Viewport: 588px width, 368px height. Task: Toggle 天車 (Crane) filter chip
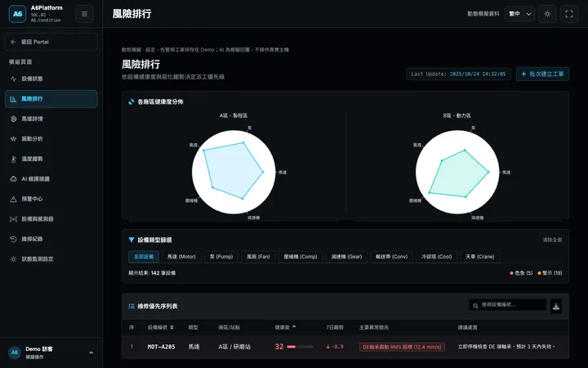pyautogui.click(x=480, y=257)
